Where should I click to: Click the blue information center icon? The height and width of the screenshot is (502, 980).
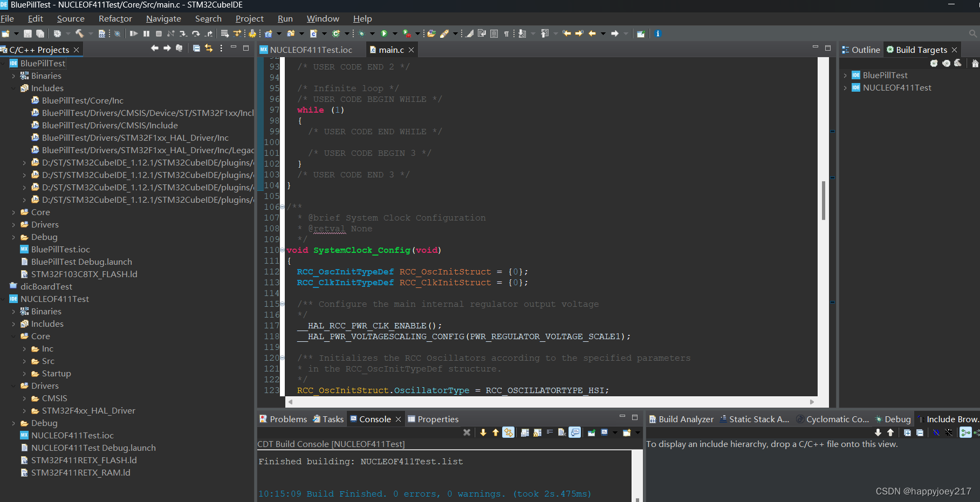click(x=657, y=33)
